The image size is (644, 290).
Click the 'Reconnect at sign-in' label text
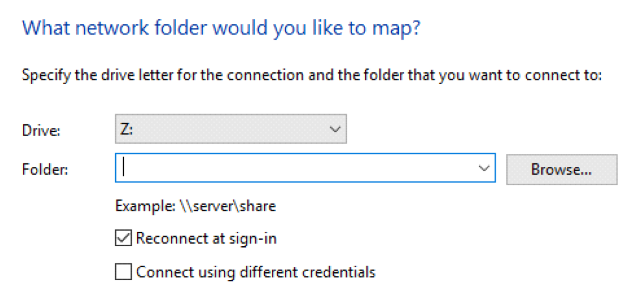[206, 239]
